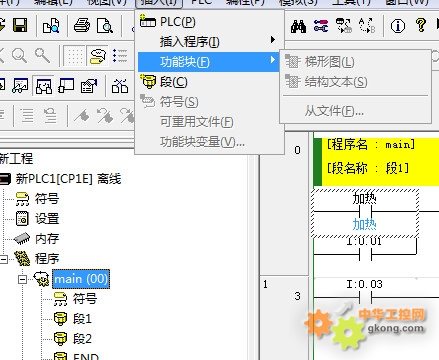Viewport: 439px width, 360px height.
Task: Click 功能块变量(V)... in the menu
Action: (x=209, y=142)
